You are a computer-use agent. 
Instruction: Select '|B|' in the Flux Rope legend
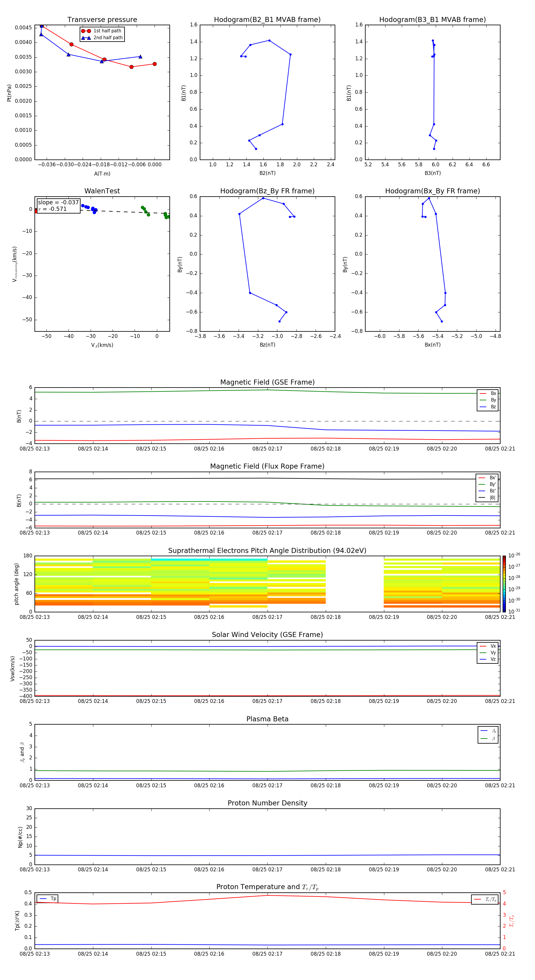(487, 498)
